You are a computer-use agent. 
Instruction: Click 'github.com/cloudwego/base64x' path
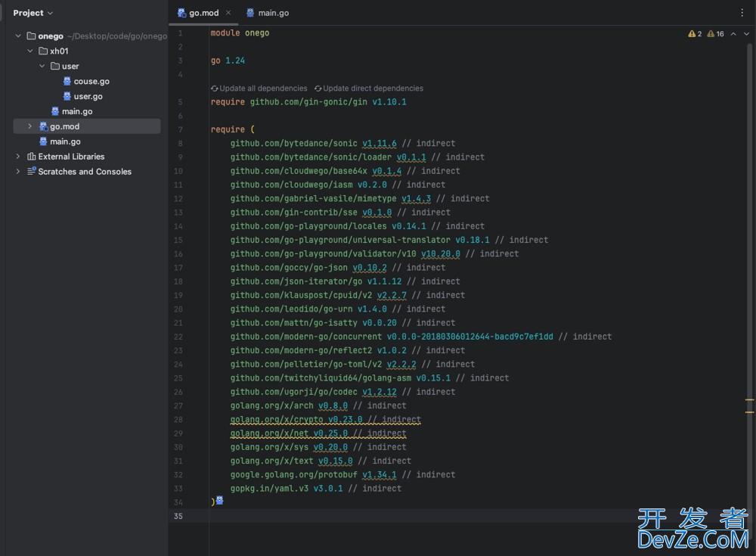tap(299, 171)
